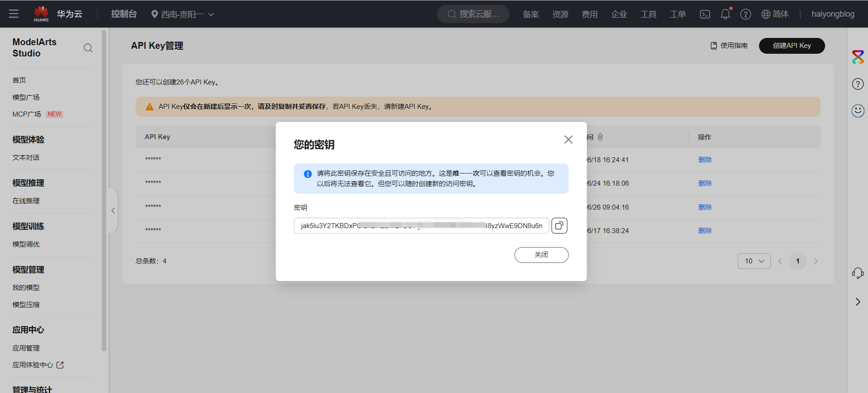868x393 pixels.
Task: Delete the key created 6/24 16:18:06
Action: tap(705, 183)
